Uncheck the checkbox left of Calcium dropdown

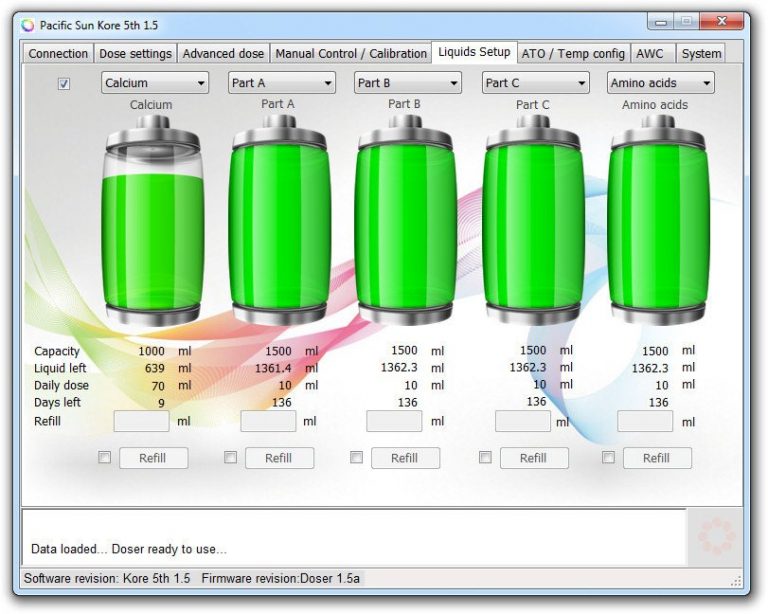click(x=64, y=84)
